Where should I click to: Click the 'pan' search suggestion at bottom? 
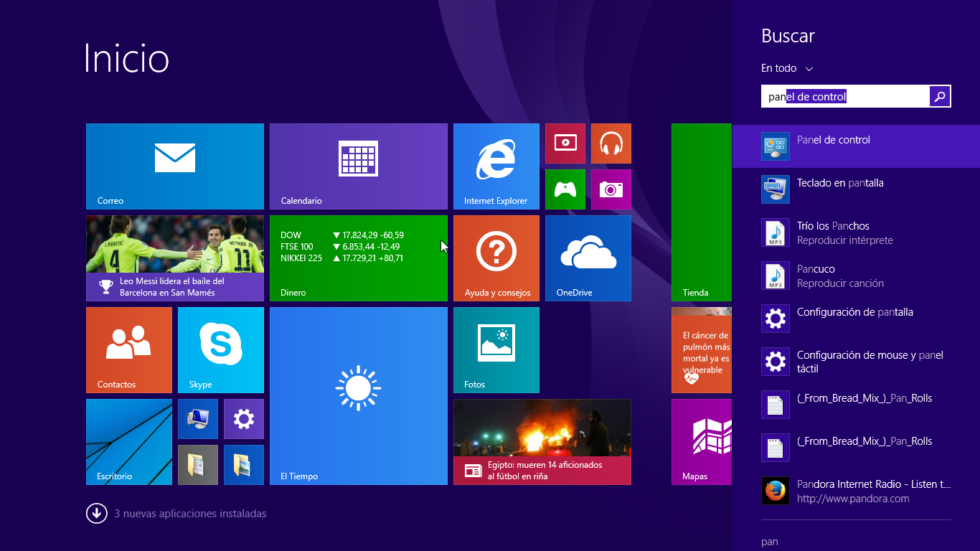(770, 542)
